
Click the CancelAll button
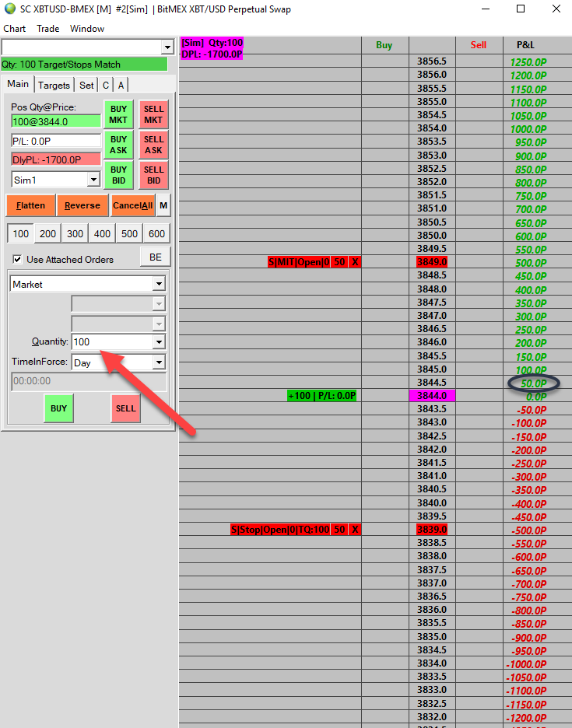click(132, 205)
